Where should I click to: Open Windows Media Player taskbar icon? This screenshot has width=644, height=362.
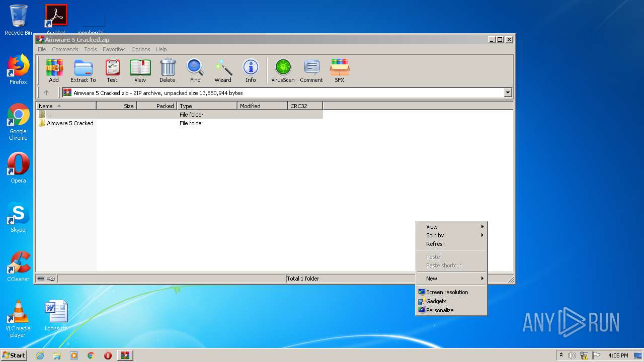74,355
